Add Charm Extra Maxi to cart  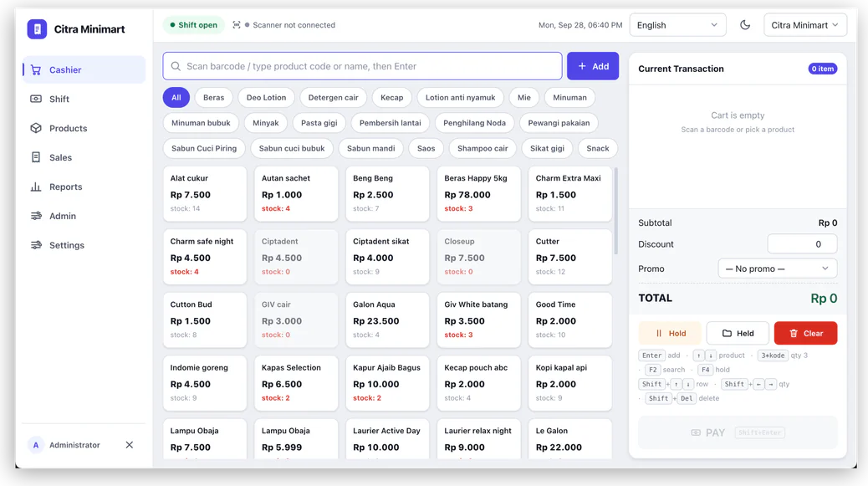pos(570,194)
